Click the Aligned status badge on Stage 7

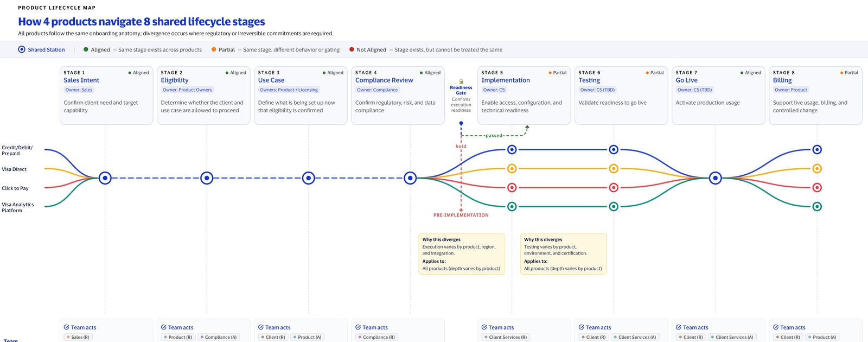click(x=751, y=73)
